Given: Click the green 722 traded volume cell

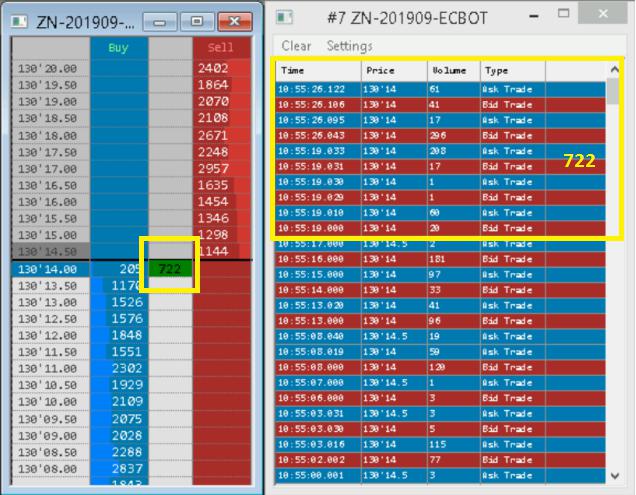Looking at the screenshot, I should (170, 269).
